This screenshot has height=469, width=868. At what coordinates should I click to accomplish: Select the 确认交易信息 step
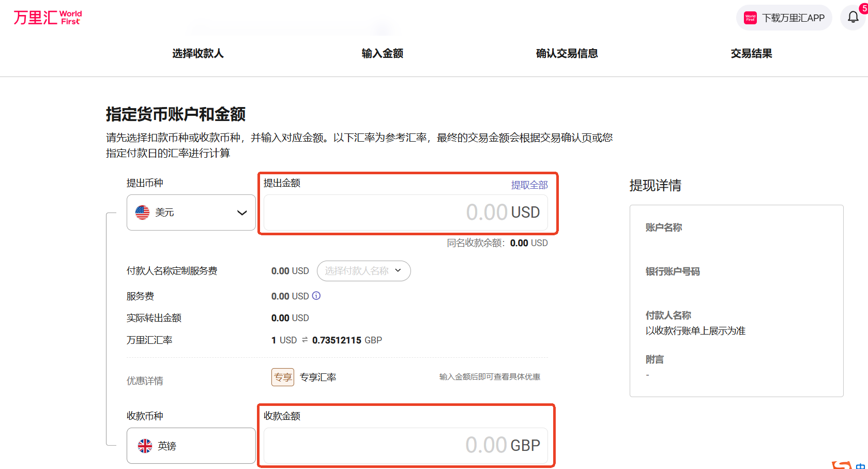[x=567, y=53]
